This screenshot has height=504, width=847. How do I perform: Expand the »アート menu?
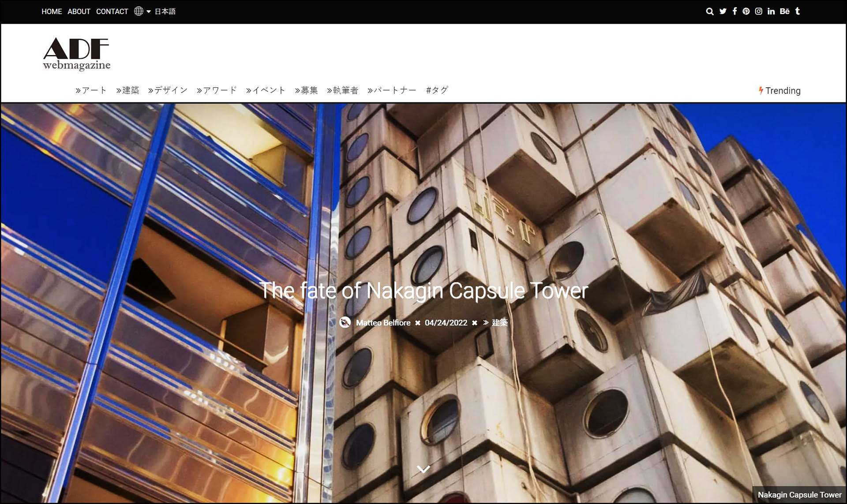coord(91,90)
